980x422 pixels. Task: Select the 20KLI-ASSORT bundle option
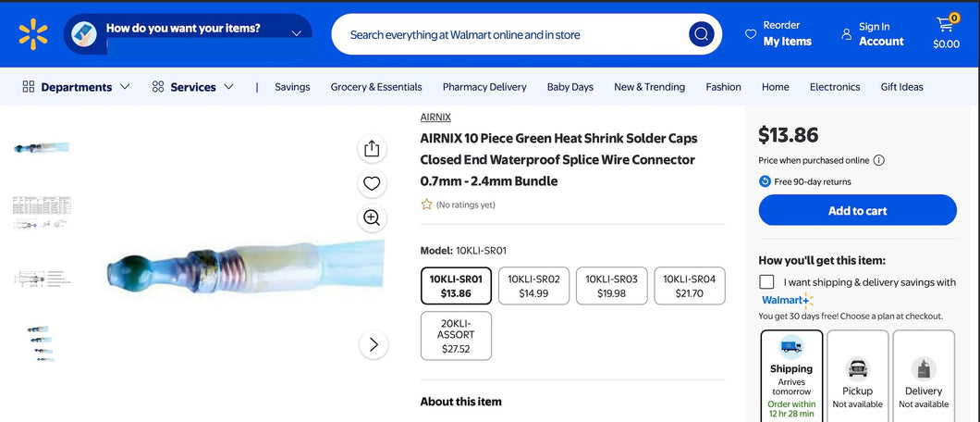(456, 335)
